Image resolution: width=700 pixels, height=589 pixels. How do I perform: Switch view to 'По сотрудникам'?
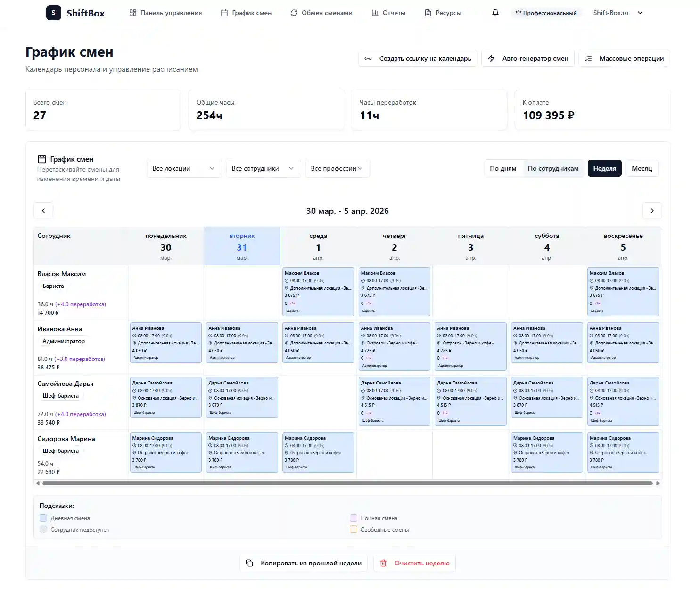(x=553, y=168)
